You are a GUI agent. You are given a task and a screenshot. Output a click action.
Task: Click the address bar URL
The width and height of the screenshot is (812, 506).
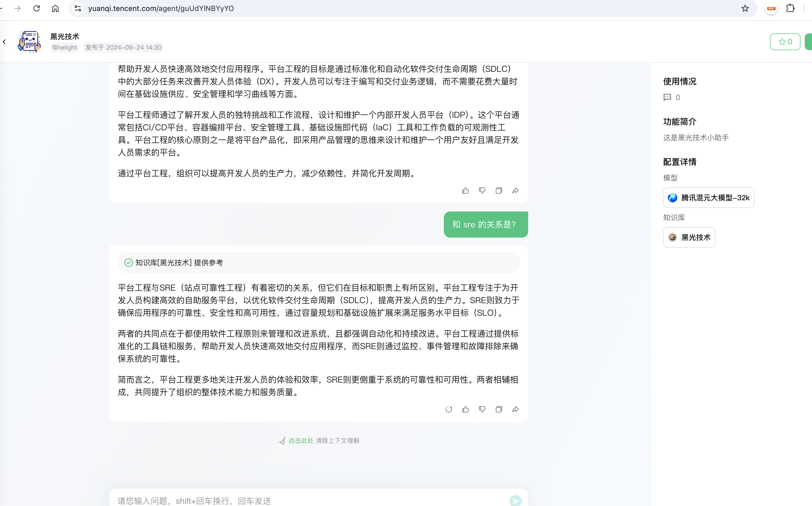[x=161, y=8]
